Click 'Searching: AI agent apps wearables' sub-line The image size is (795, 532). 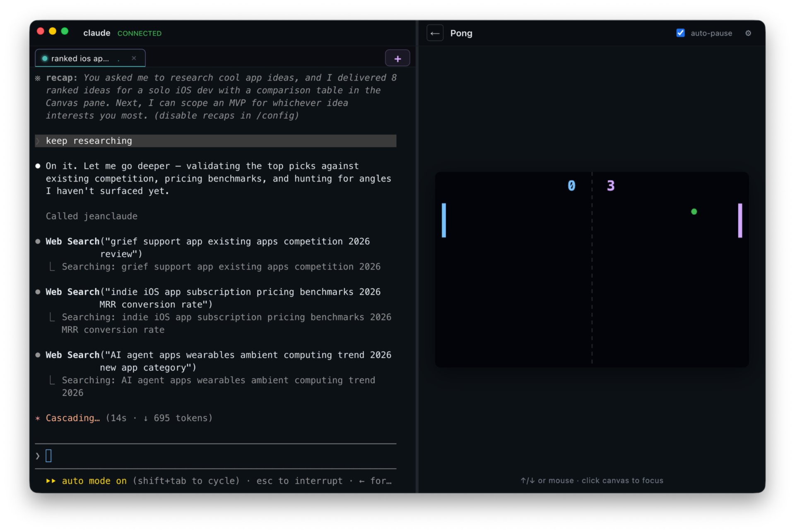218,386
